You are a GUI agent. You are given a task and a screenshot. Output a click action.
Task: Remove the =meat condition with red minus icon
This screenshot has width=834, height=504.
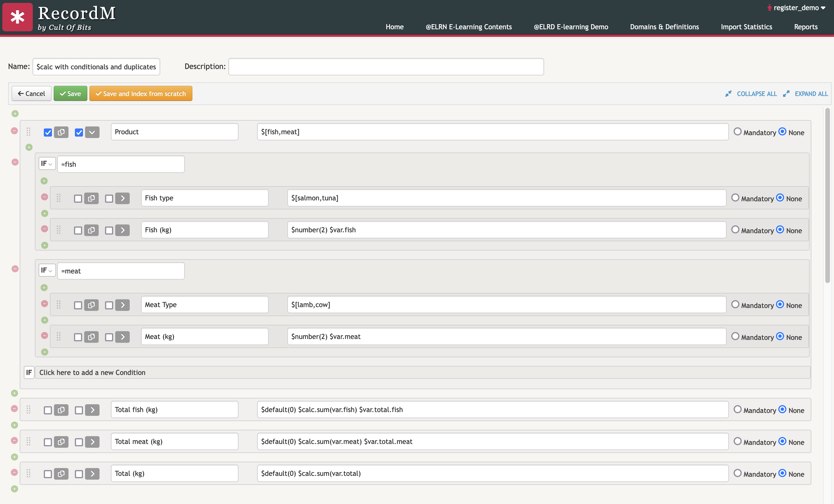tap(15, 269)
